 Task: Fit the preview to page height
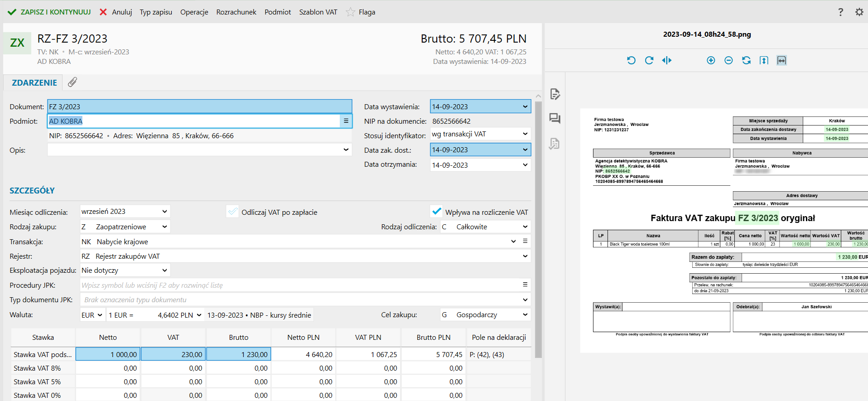764,60
